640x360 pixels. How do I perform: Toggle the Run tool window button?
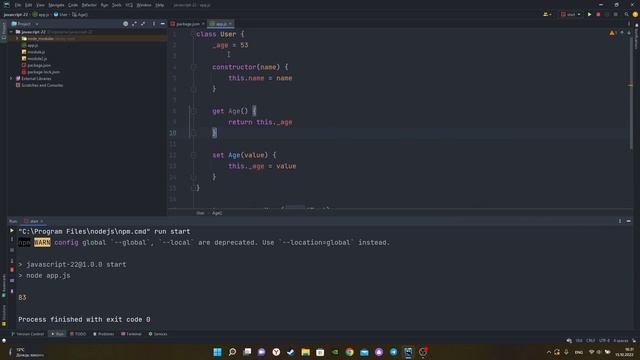[x=57, y=334]
